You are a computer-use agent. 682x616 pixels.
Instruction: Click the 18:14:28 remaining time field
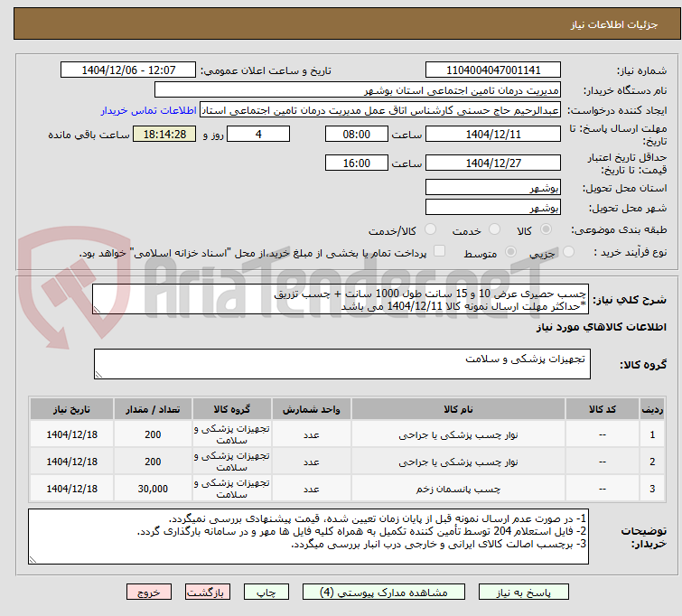click(164, 134)
